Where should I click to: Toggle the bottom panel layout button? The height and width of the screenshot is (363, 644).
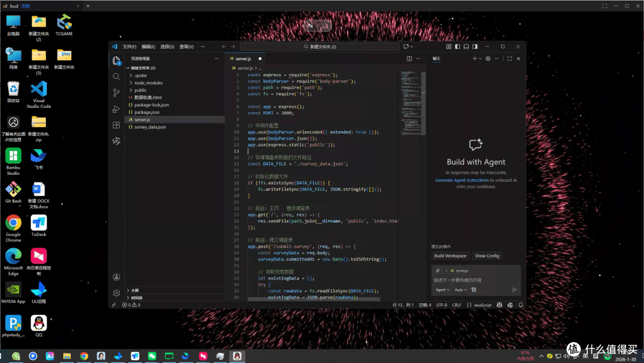(x=466, y=47)
